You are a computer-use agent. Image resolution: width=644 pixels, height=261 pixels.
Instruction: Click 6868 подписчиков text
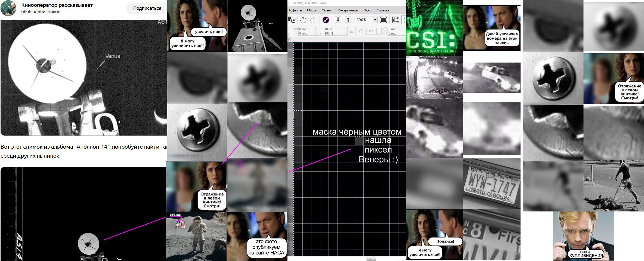point(41,11)
